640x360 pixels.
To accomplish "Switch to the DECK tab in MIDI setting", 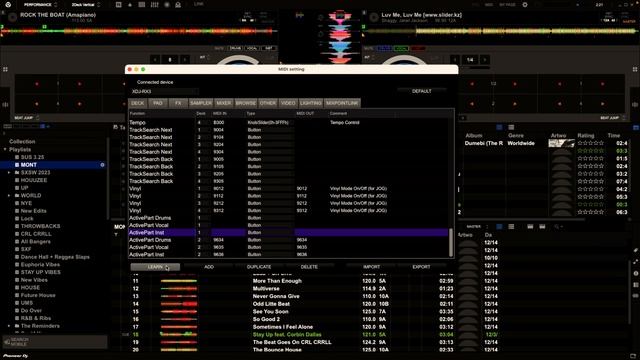I will [138, 103].
